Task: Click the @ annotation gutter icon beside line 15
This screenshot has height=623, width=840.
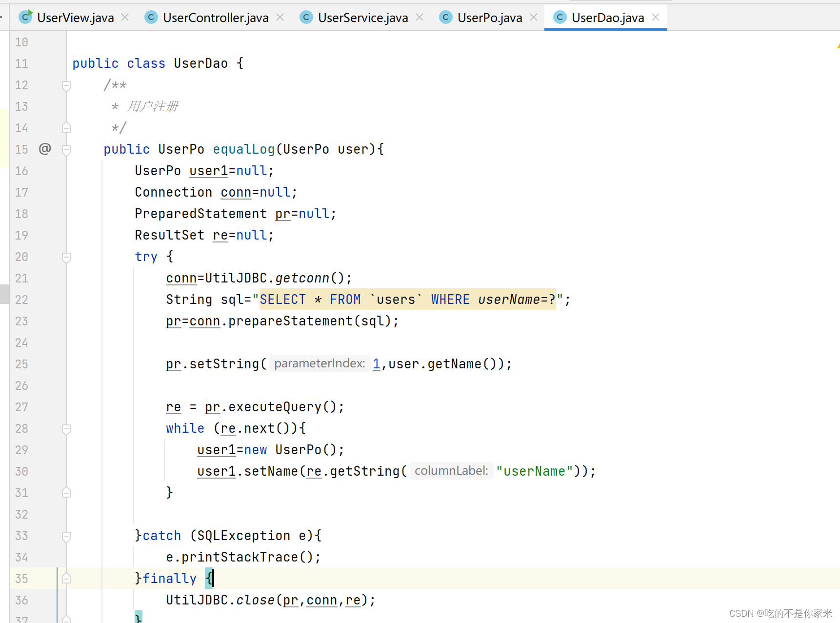Action: (x=45, y=149)
